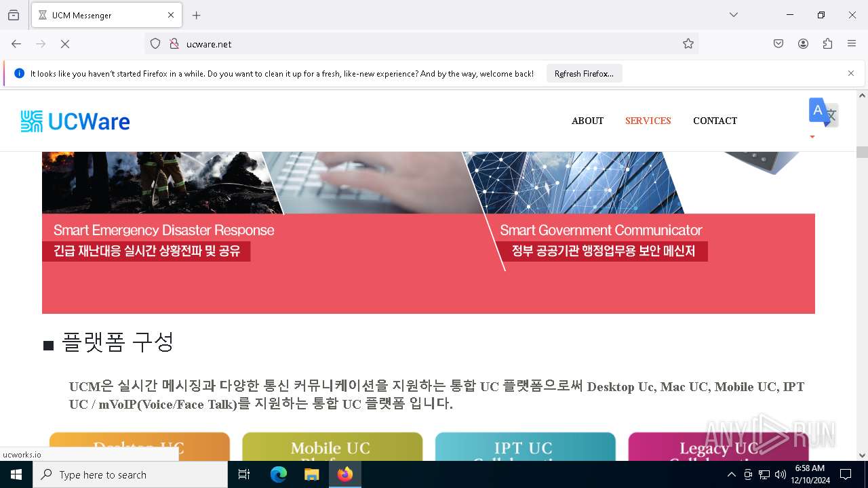Image resolution: width=868 pixels, height=488 pixels.
Task: Open the Firefox recent browsing view icon
Action: [x=14, y=15]
